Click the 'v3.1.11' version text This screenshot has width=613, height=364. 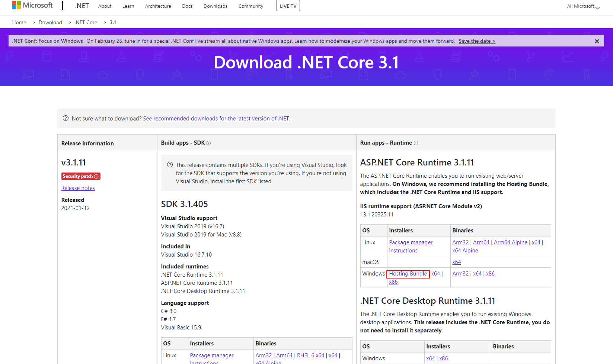click(74, 163)
